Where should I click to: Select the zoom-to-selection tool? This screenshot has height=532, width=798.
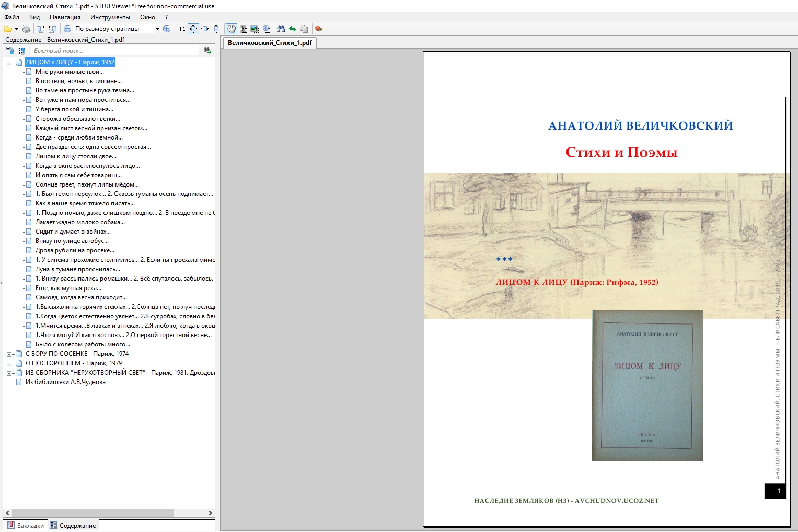click(267, 29)
